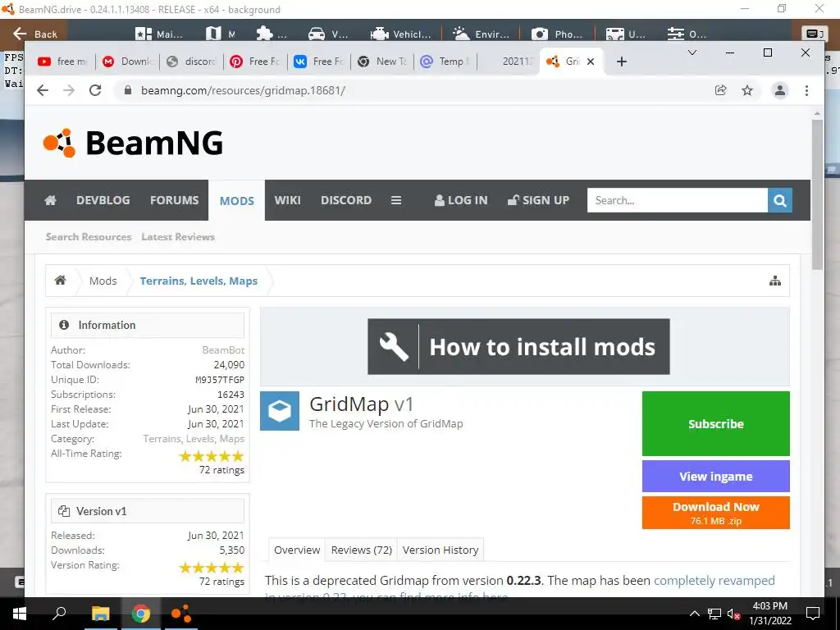Open Terrains, Levels, Maps breadcrumb
This screenshot has width=840, height=630.
199,281
